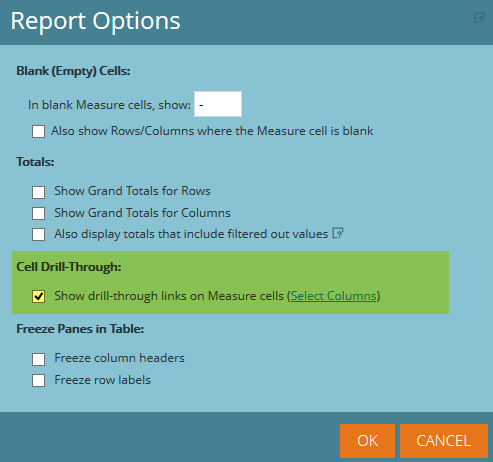This screenshot has height=462, width=493.
Task: Tick Also display totals filtered values checkbox
Action: 38,234
